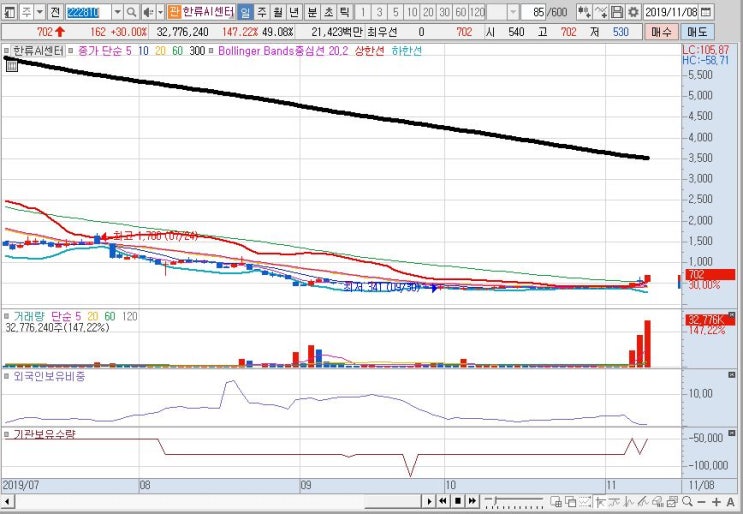Image resolution: width=743 pixels, height=514 pixels.
Task: Click the rewind double-arrow button
Action: click(443, 501)
